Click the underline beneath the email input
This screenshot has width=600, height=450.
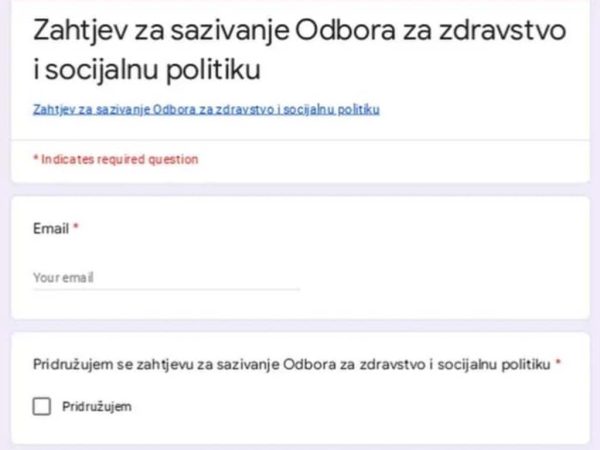click(165, 289)
